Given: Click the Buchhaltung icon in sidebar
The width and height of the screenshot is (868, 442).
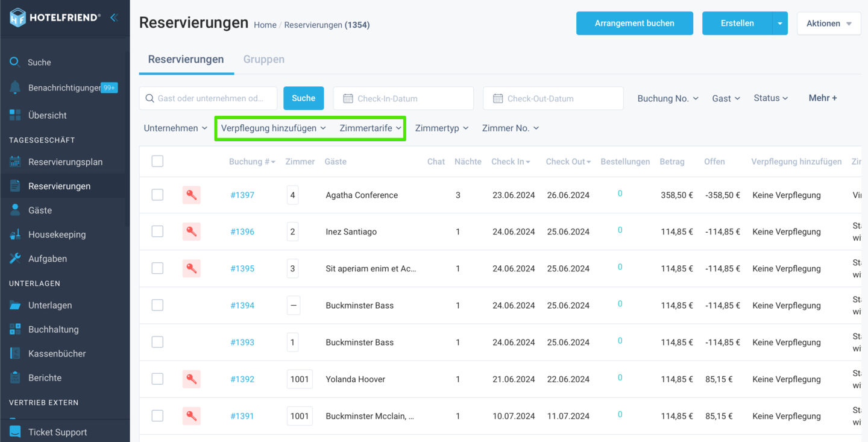Looking at the screenshot, I should tap(15, 329).
